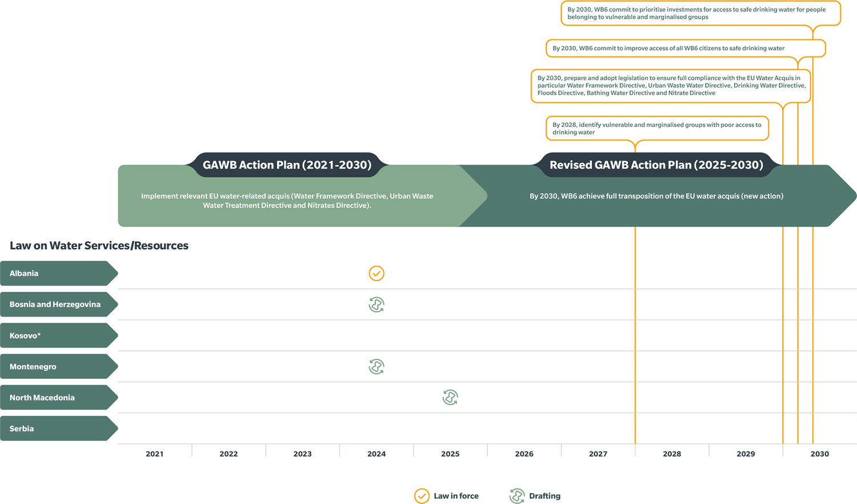Viewport: 857px width, 504px height.
Task: Select the Kosovo* row label
Action: [59, 335]
